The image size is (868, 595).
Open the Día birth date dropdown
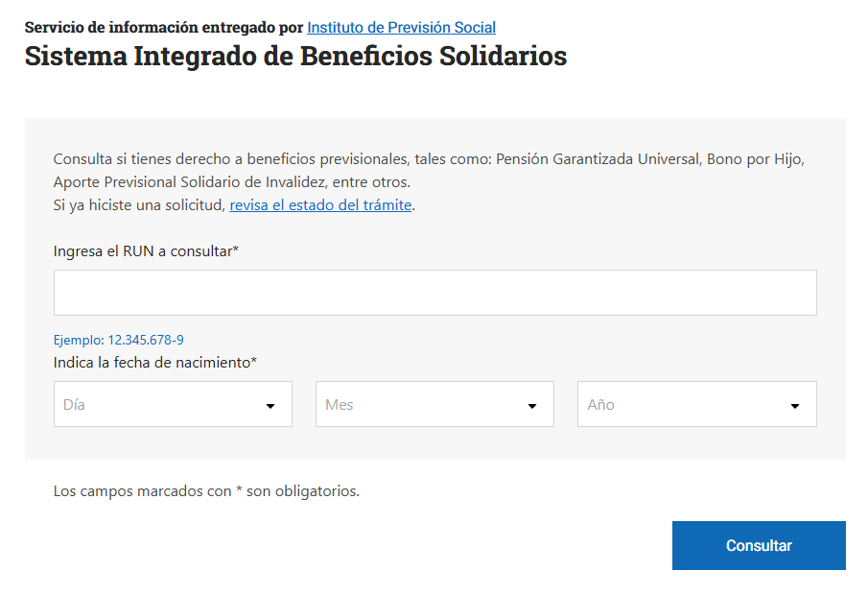point(173,404)
